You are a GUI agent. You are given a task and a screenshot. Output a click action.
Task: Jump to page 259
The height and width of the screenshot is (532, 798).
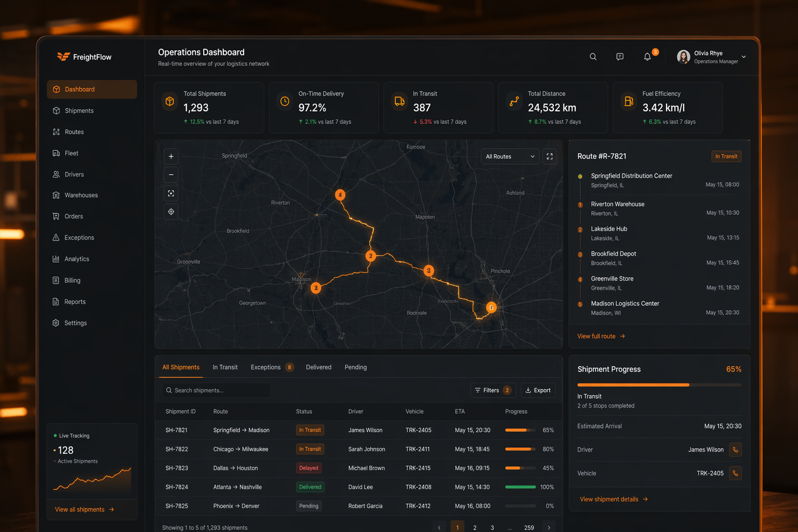point(529,527)
